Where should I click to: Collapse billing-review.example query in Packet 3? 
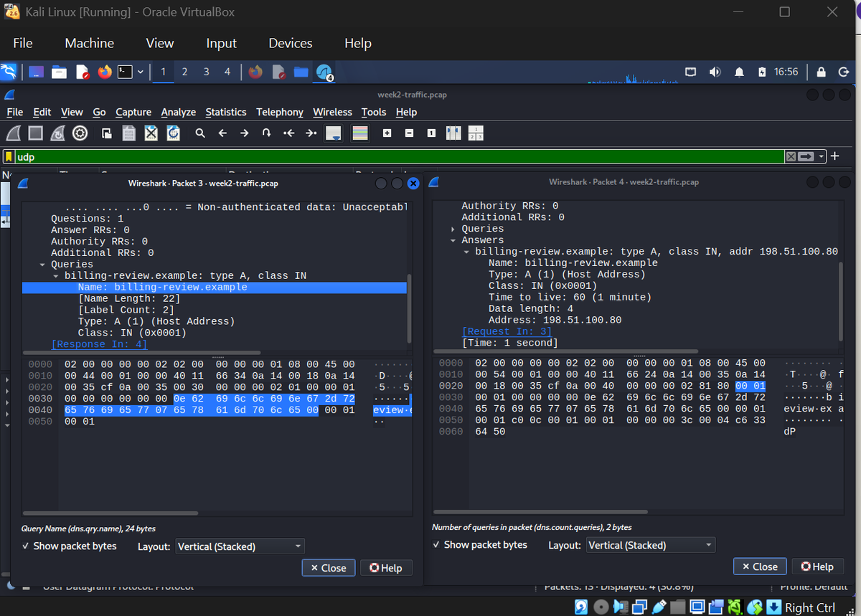coord(56,276)
